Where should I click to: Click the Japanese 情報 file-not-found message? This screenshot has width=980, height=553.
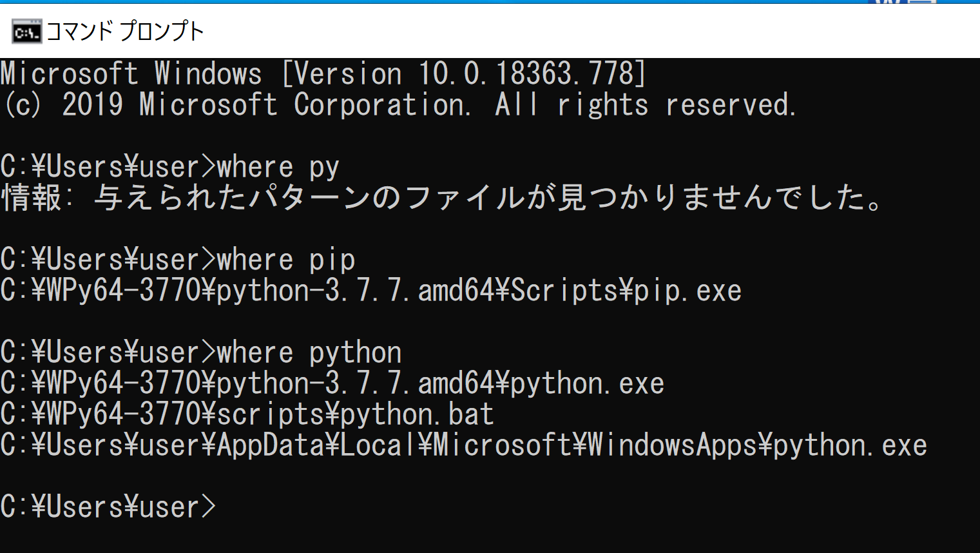[443, 197]
